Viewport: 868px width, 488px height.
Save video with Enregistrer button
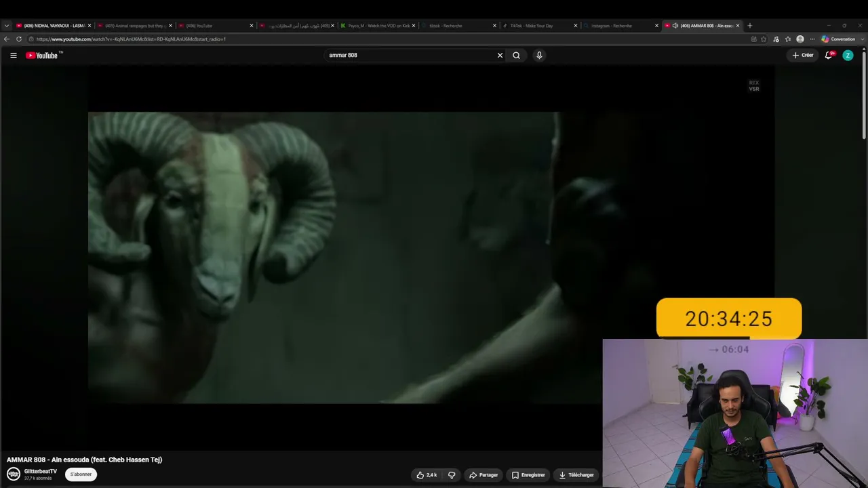point(528,475)
